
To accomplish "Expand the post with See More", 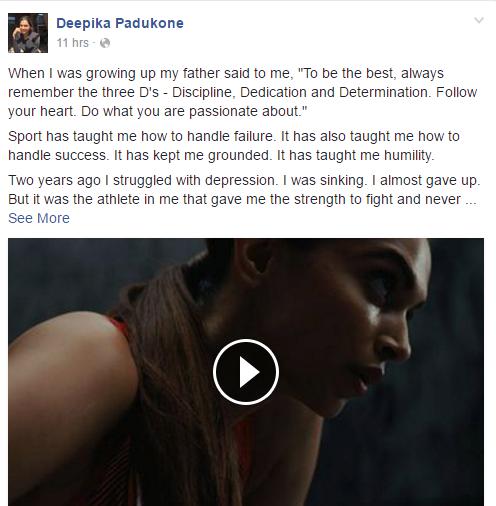I will point(39,218).
